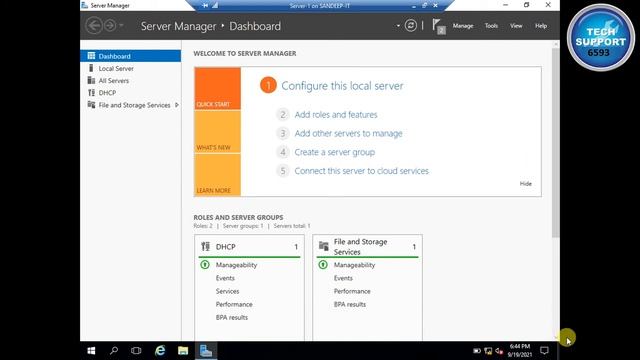The image size is (640, 360).
Task: Click the All Servers sidebar icon
Action: click(91, 80)
